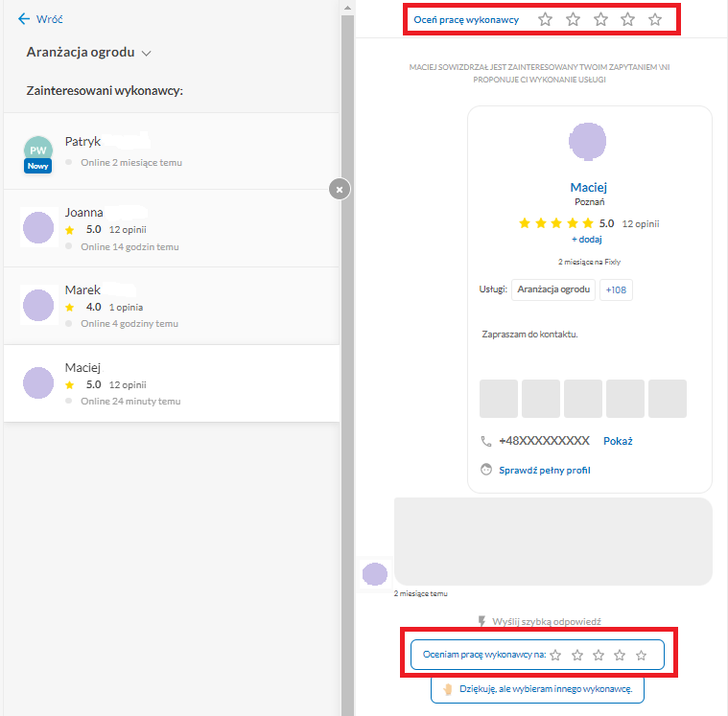The width and height of the screenshot is (728, 716).
Task: Expand the Aranżacja ogrodu dropdown chevron
Action: coord(146,54)
